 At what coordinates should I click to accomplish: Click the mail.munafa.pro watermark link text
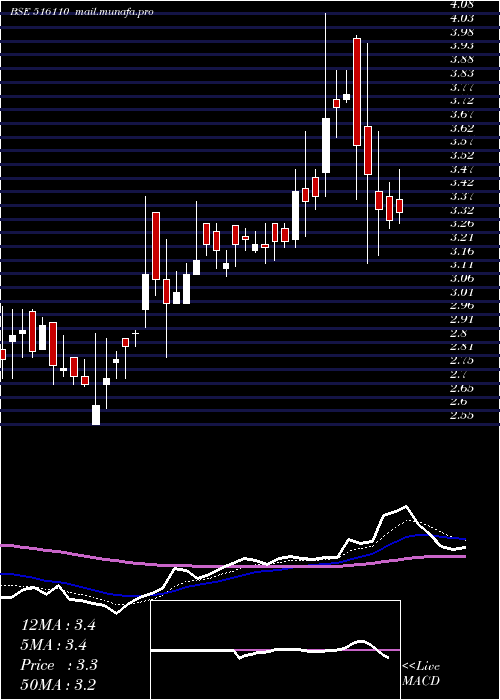point(113,12)
